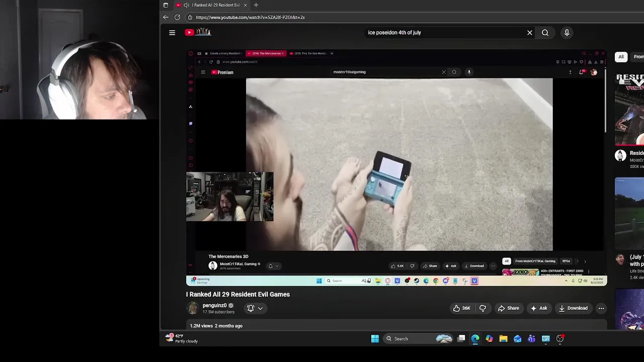Viewport: 644px width, 362px height.
Task: Open a new browser tab
Action: point(256,5)
